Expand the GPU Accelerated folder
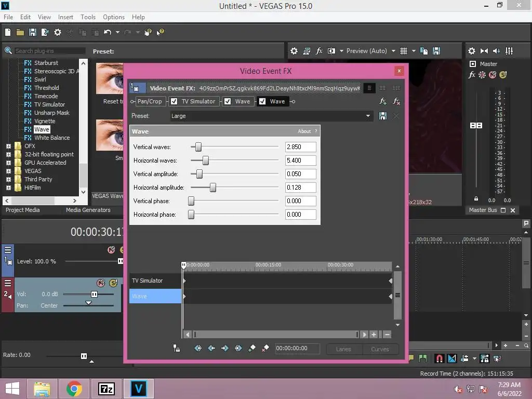Image resolution: width=532 pixels, height=399 pixels. click(8, 163)
